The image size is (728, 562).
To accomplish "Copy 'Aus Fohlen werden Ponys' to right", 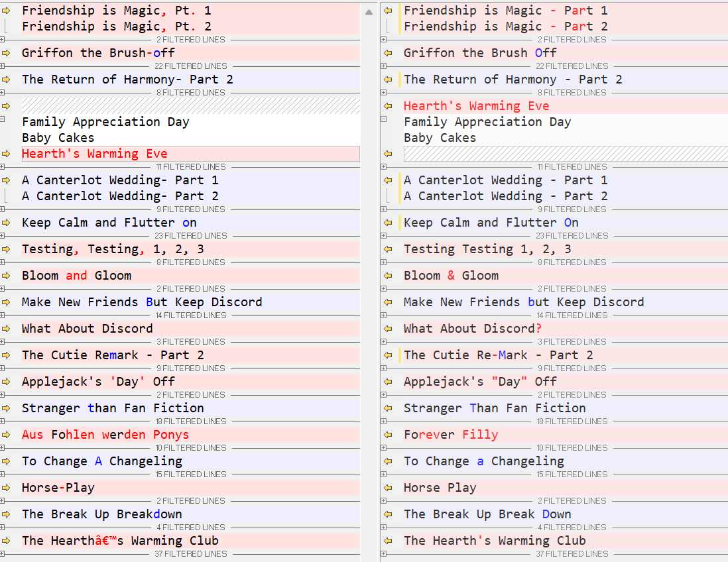I will 6,435.
